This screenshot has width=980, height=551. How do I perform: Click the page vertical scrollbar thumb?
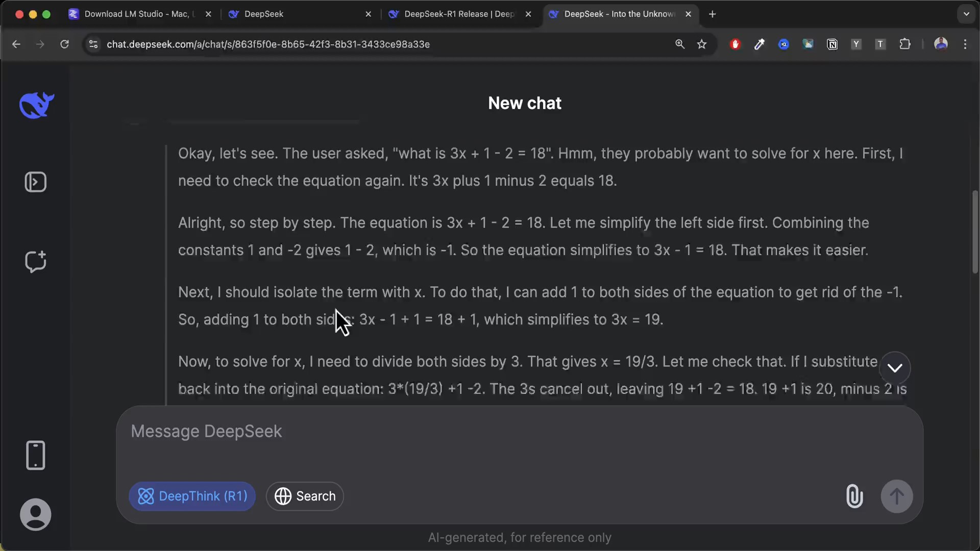(975, 232)
